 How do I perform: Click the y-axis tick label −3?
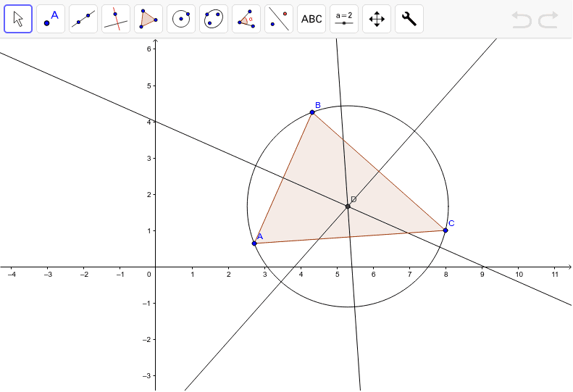pos(147,376)
